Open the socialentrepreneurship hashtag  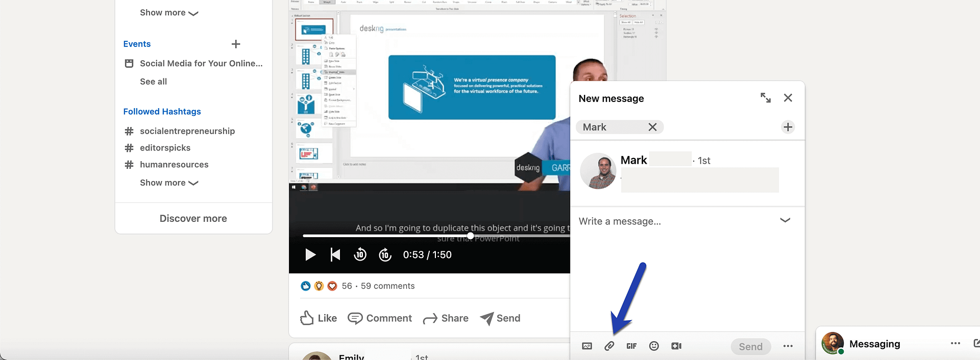coord(187,131)
